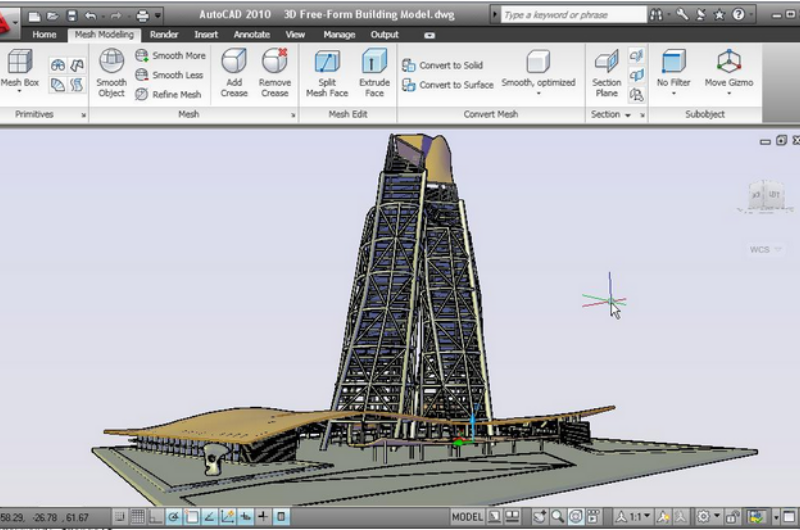
Task: Click the Smooth Object tool
Action: click(x=111, y=72)
